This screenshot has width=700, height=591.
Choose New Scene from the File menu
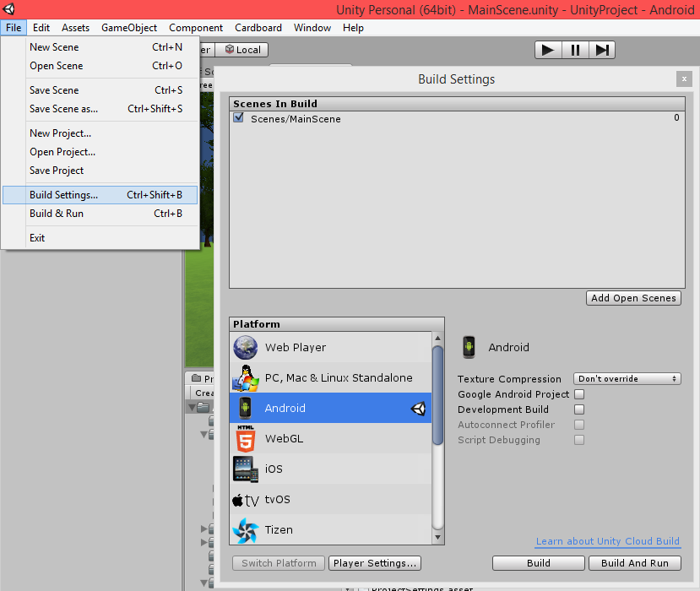pyautogui.click(x=100, y=47)
